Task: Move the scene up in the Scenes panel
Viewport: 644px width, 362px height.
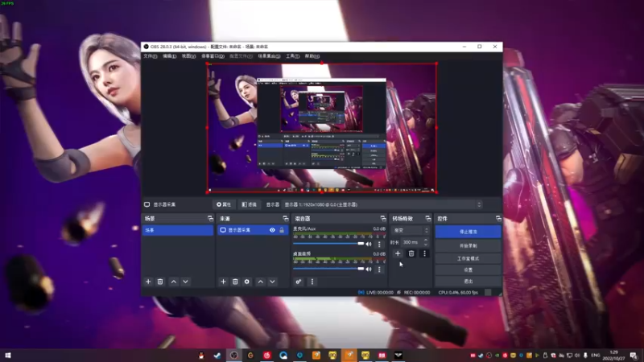Action: (x=174, y=282)
